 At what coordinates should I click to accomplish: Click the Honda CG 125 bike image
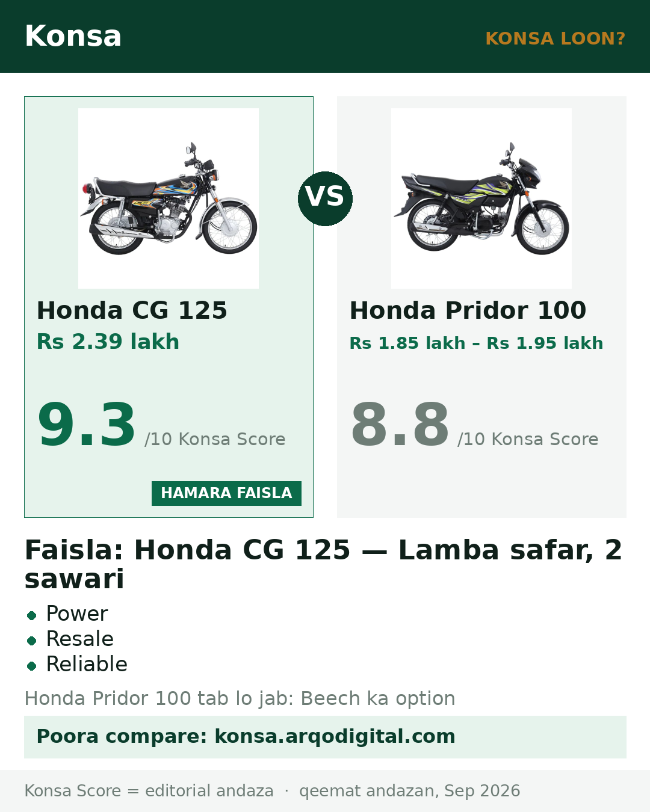[169, 198]
